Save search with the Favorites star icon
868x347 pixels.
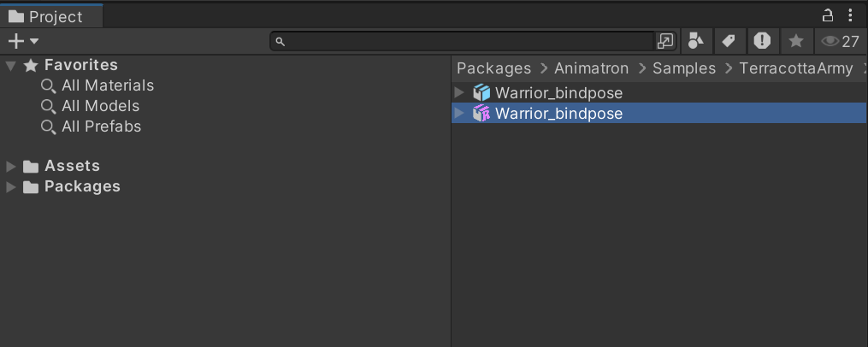click(x=796, y=41)
